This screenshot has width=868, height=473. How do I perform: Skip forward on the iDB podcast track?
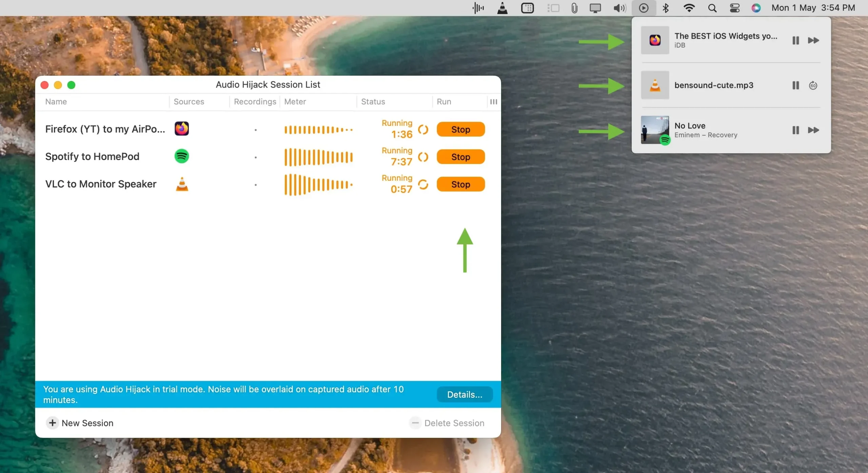(x=813, y=40)
